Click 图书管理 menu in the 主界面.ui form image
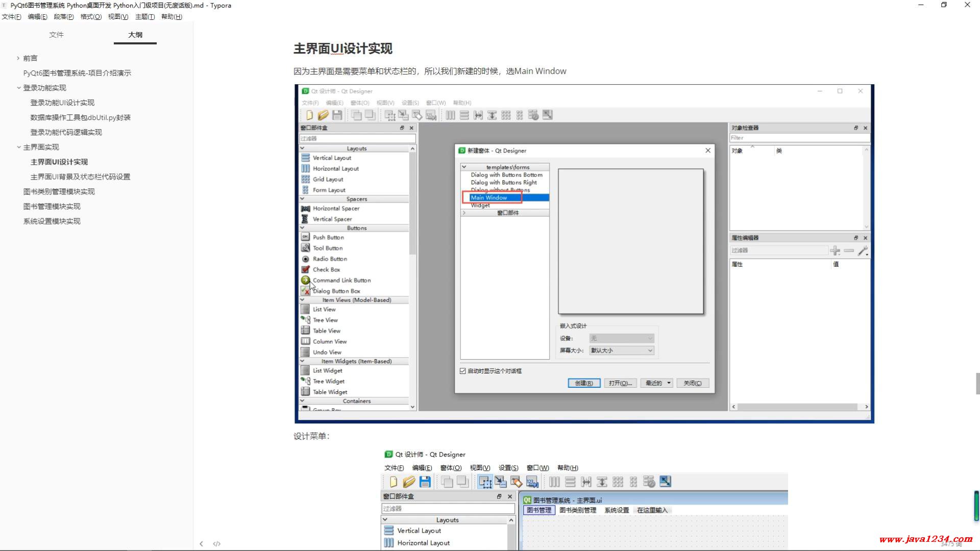Image resolution: width=980 pixels, height=551 pixels. (x=539, y=510)
